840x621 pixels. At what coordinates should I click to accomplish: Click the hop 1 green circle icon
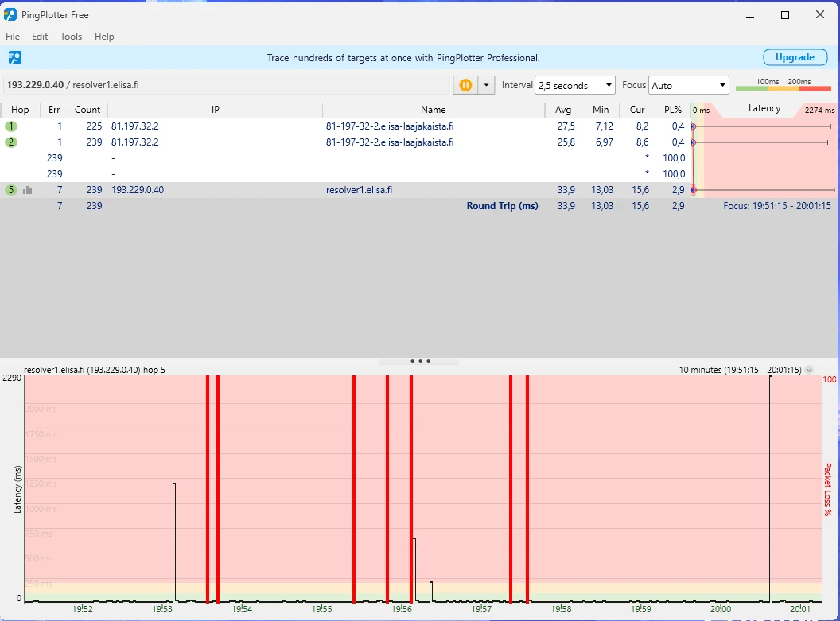tap(11, 126)
